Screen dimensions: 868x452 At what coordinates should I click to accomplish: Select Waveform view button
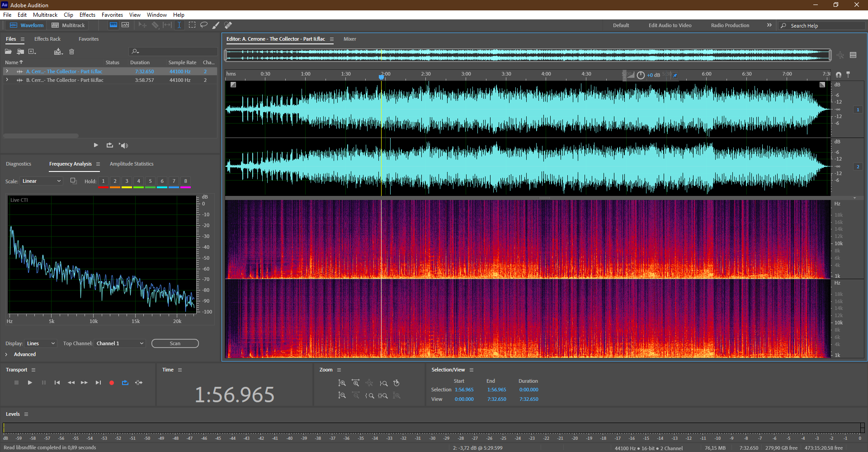pos(27,25)
